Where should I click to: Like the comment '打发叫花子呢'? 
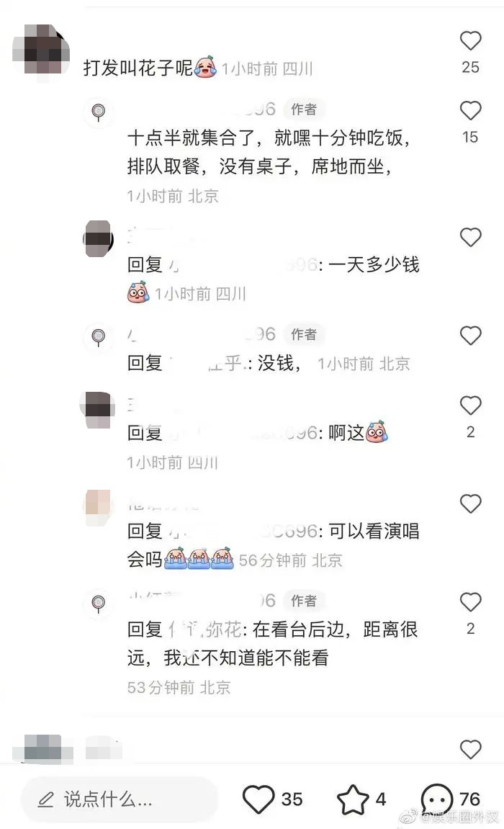[x=470, y=41]
